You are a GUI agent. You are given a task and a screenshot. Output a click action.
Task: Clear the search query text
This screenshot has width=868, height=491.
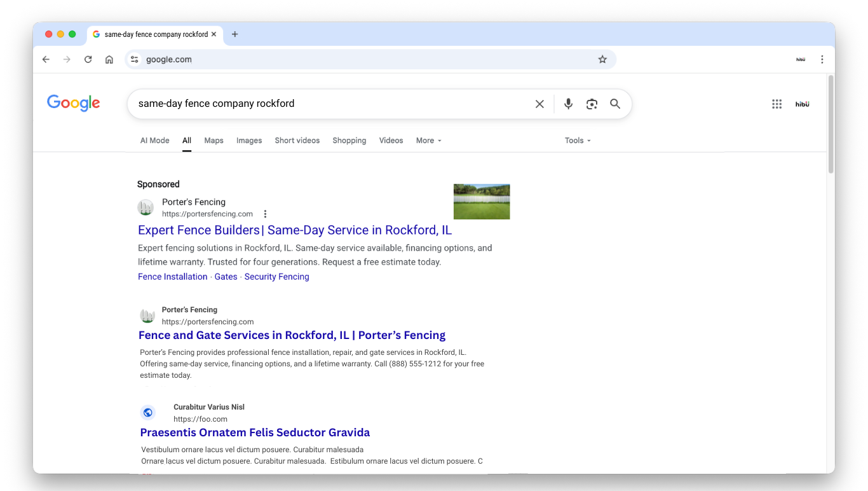(x=539, y=104)
